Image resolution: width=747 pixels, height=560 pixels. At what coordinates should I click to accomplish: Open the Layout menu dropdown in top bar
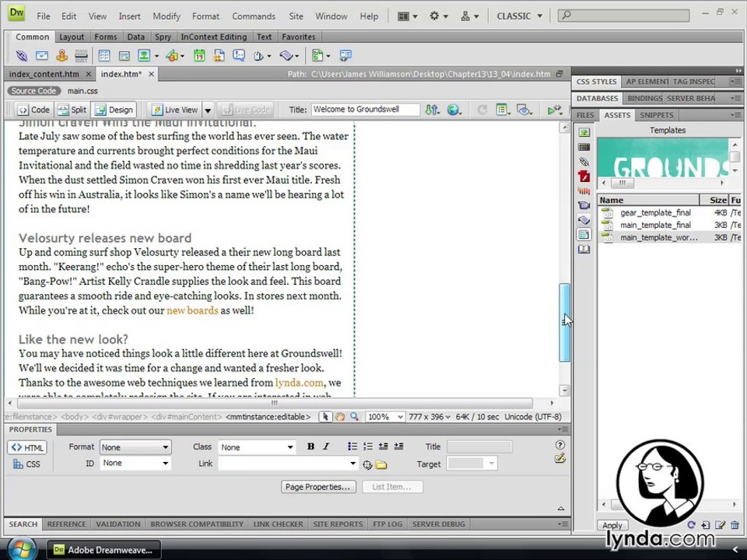click(x=408, y=16)
